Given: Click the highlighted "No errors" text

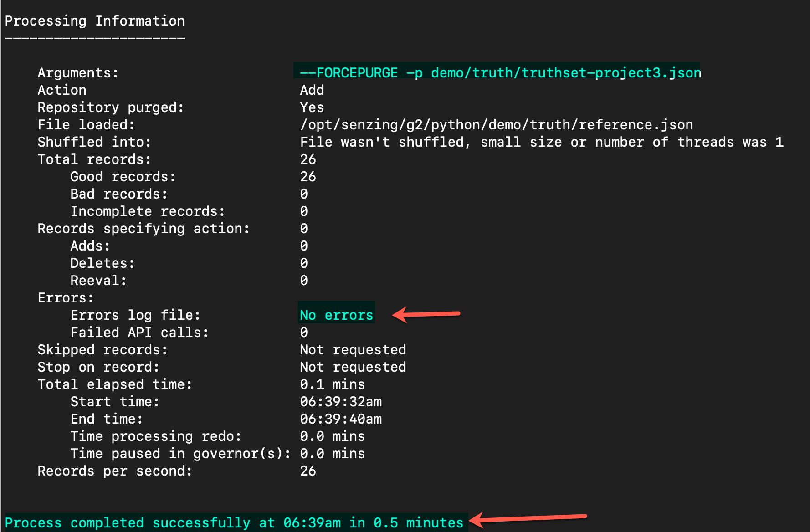Looking at the screenshot, I should tap(336, 315).
